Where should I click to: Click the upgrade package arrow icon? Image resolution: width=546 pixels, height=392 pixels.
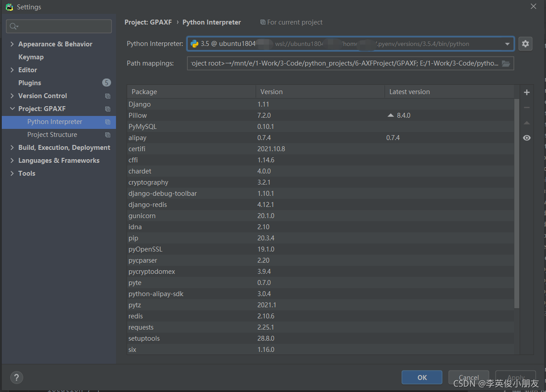click(527, 123)
